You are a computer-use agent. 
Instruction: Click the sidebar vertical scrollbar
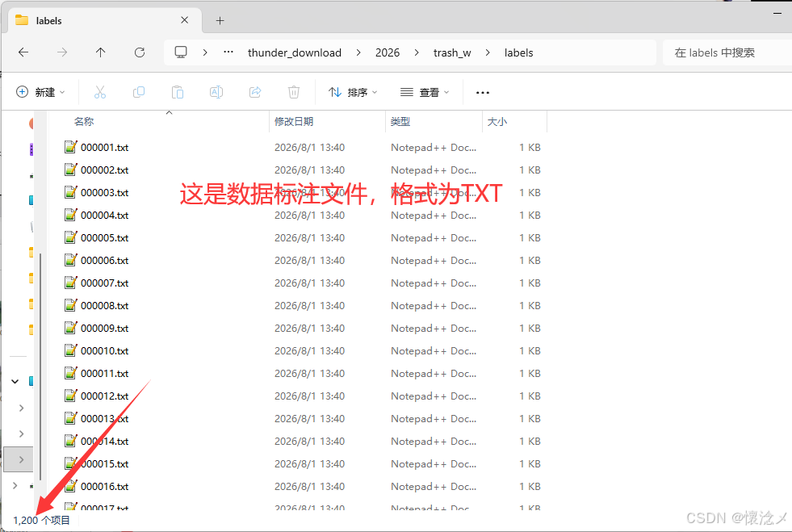point(40,367)
